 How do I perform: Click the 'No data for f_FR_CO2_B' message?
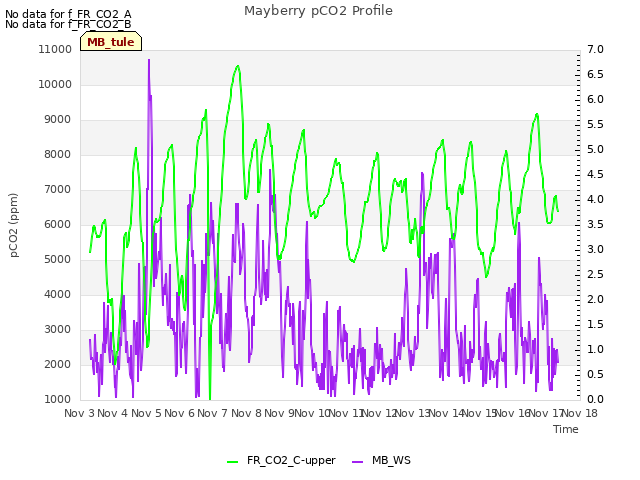coord(68,24)
